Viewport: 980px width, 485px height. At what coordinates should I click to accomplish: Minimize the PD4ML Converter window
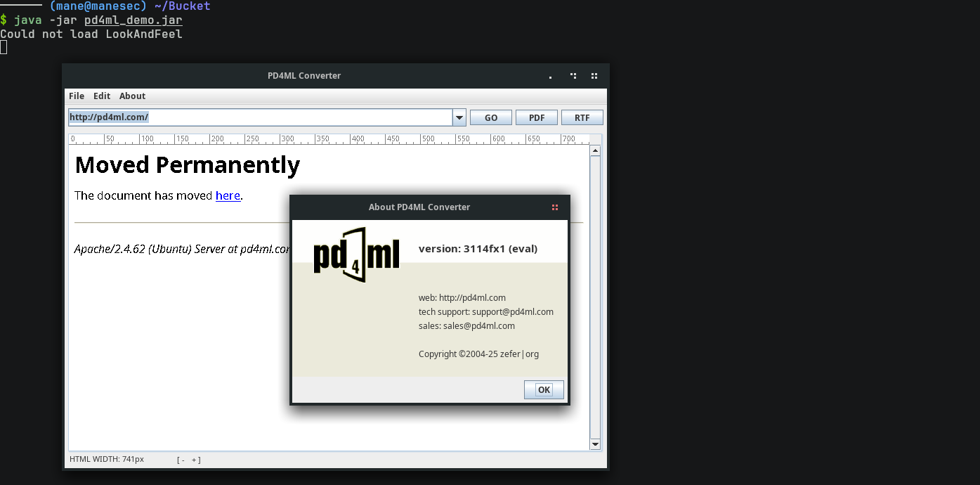coord(550,76)
